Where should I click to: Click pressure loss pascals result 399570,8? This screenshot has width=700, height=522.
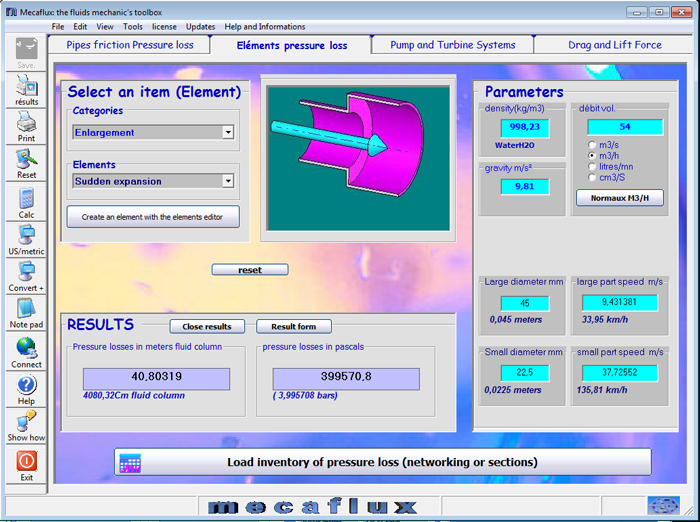coord(346,379)
